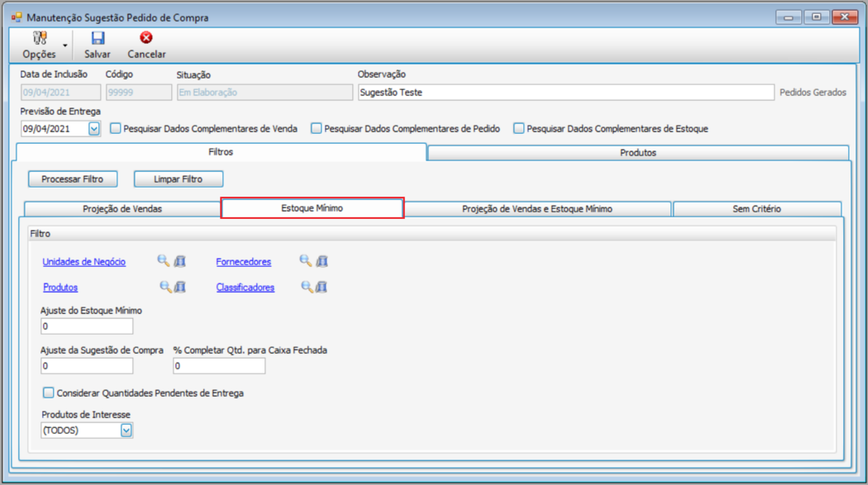Enable Pesquisar Dados Complementares de Pedido
Viewport: 868px width, 485px height.
coord(316,128)
